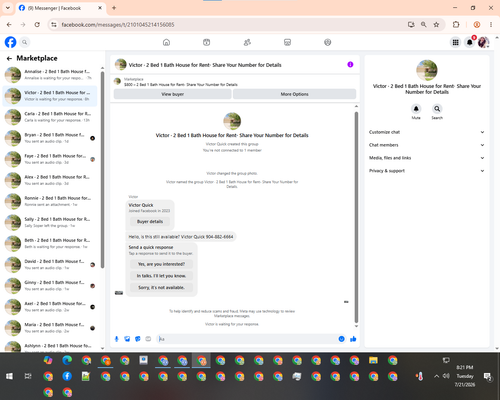The image size is (500, 400).
Task: Open Microsoft Edge from the taskbar
Action: (67, 360)
